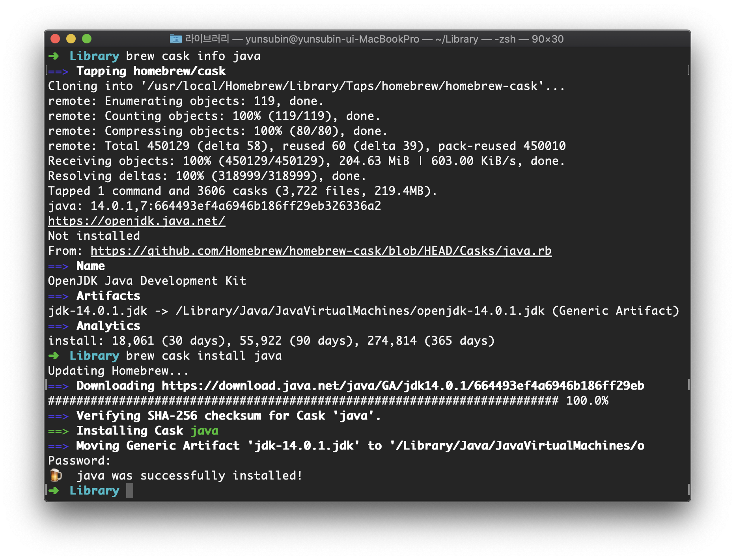Click the ==> arrow before Verifying SHA-256 checksum

click(x=60, y=416)
